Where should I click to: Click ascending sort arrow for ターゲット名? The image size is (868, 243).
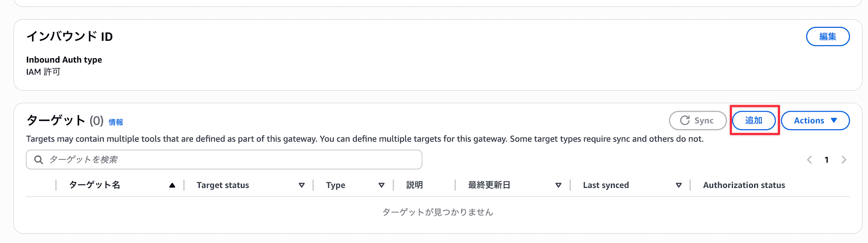click(172, 185)
